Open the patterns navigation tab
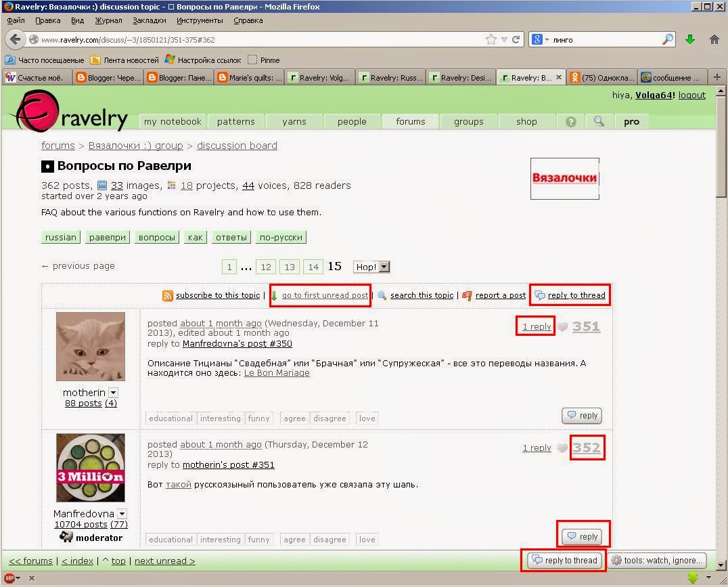Viewport: 728px width, 587px height. coord(236,121)
